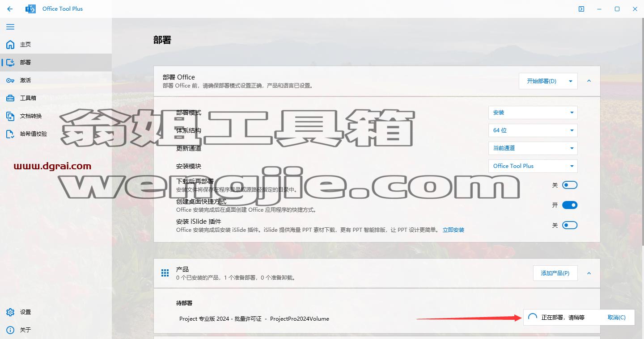
Task: Click the deploy (部署) sidebar icon
Action: pos(10,63)
